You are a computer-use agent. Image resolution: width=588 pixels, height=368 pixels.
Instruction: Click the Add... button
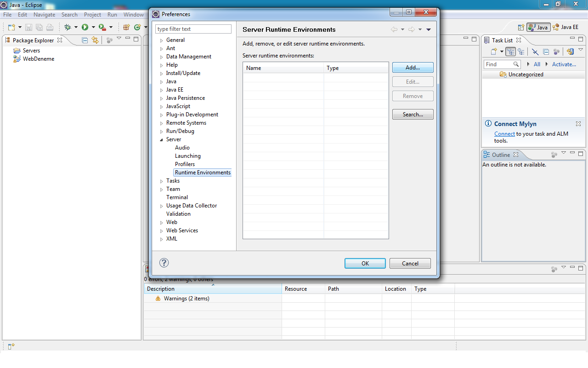pyautogui.click(x=413, y=68)
